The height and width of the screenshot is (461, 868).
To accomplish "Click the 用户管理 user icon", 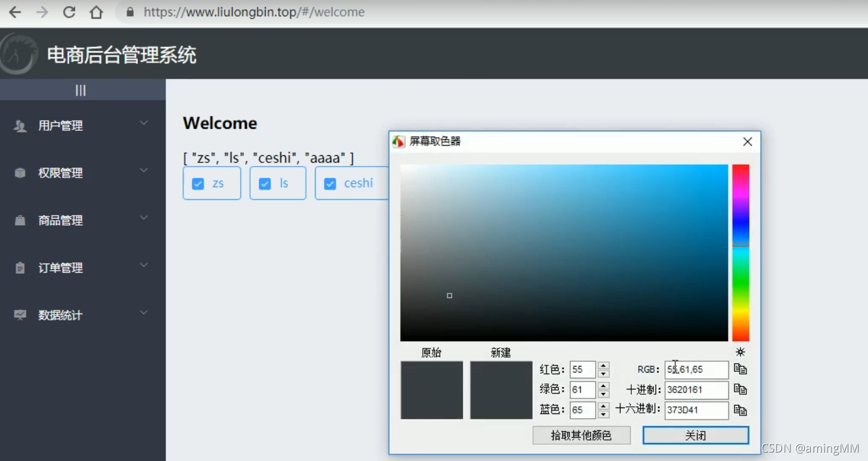I will pyautogui.click(x=20, y=126).
